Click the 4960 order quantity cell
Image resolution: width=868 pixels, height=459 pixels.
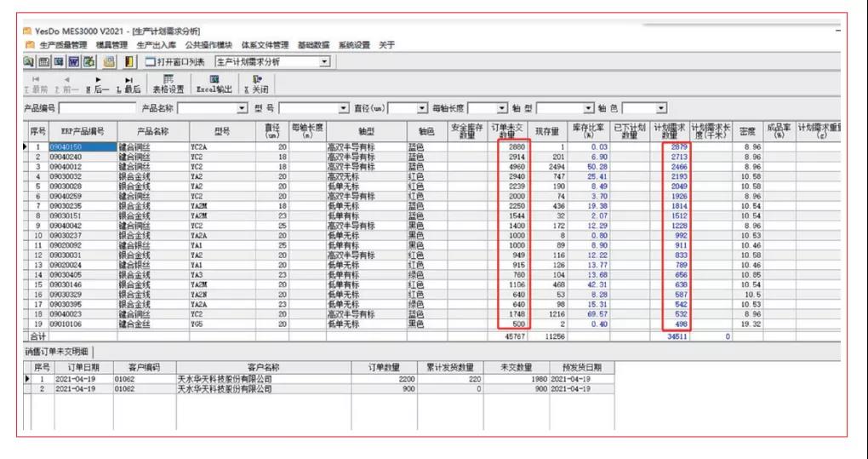tap(508, 167)
